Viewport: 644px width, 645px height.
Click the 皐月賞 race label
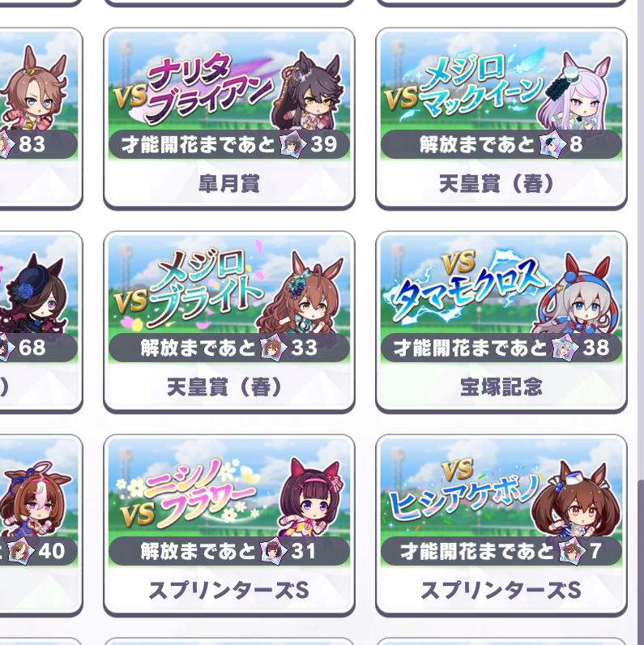[229, 183]
